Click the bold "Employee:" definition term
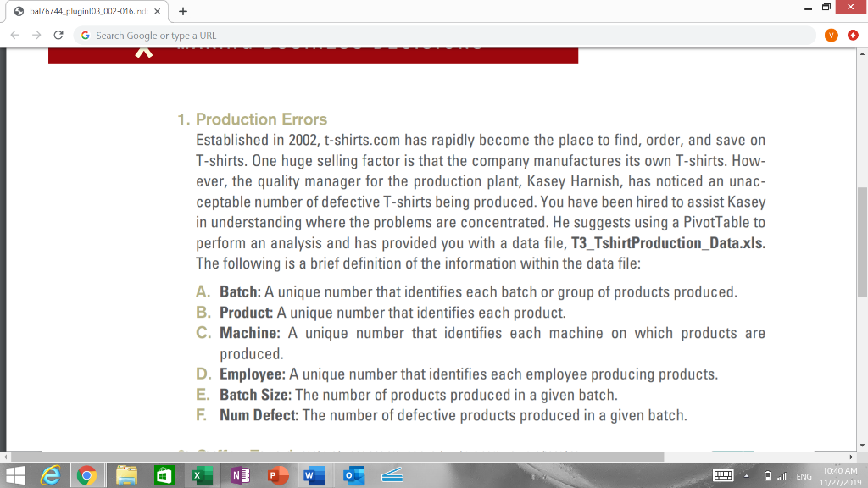 pyautogui.click(x=253, y=374)
